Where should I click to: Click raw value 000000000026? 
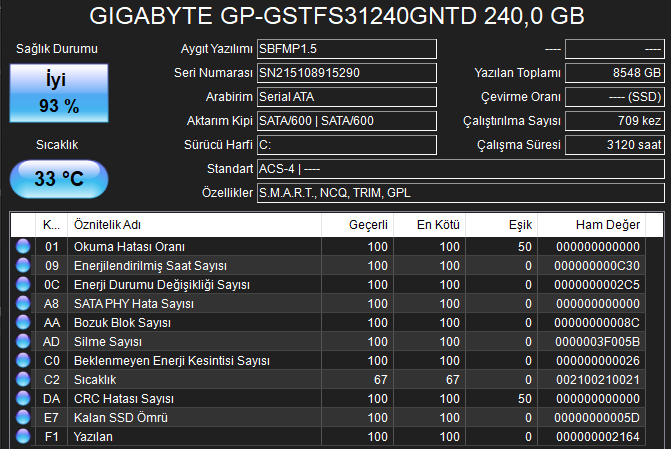[598, 361]
